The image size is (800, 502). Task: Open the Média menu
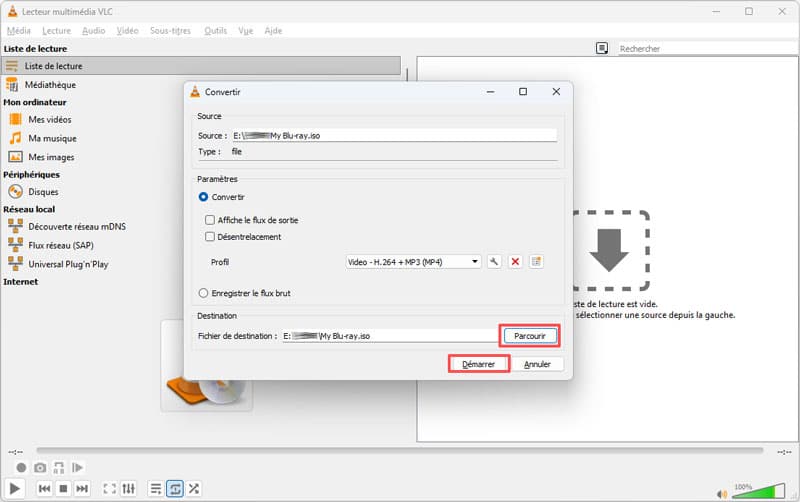[19, 31]
